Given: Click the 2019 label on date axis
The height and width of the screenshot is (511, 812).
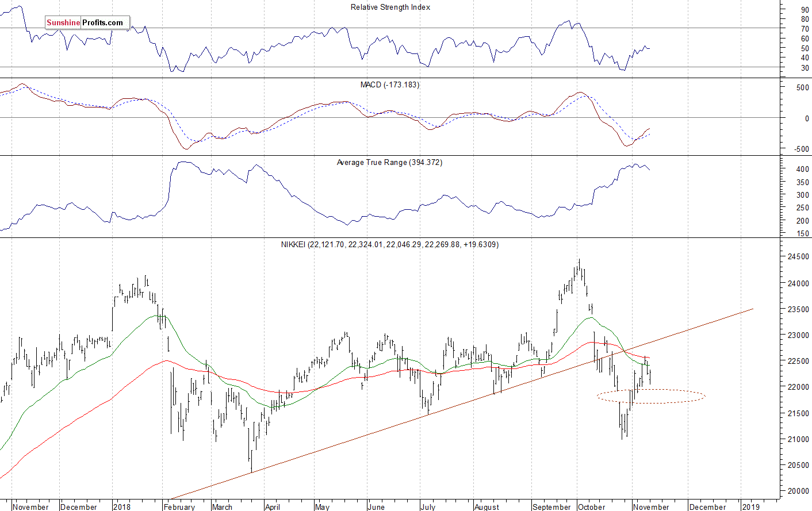Looking at the screenshot, I should tap(751, 507).
